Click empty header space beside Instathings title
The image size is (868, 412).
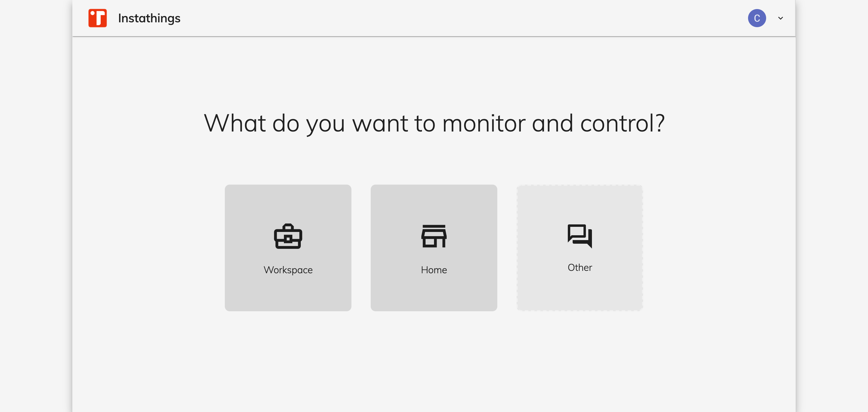click(x=438, y=18)
